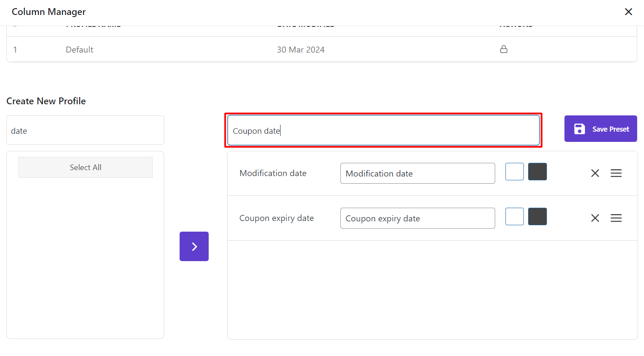Edit the Coupon expiry date label text box
644x356 pixels.
click(x=417, y=218)
